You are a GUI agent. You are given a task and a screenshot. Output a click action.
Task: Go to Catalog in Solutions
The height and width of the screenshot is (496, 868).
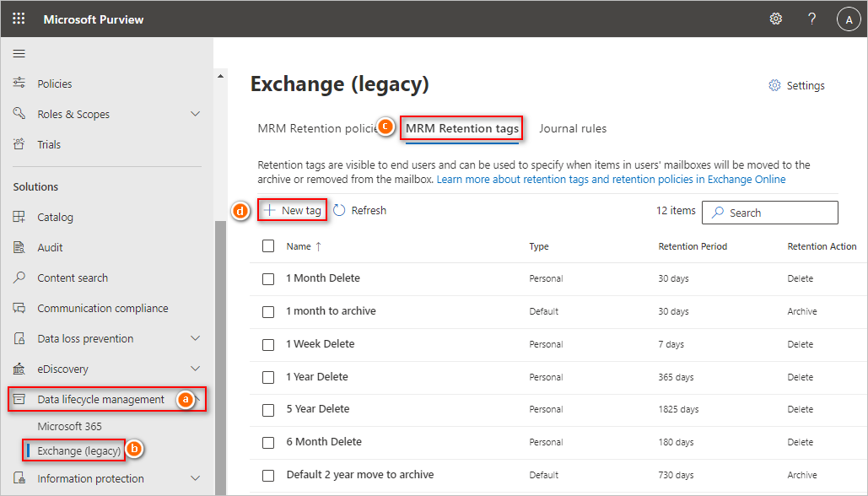click(x=56, y=217)
